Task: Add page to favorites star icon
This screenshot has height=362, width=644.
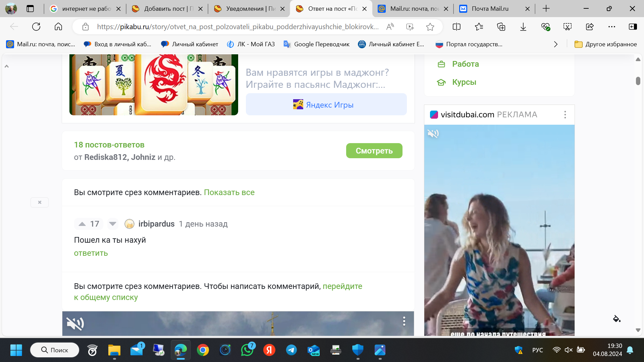Action: pyautogui.click(x=430, y=27)
